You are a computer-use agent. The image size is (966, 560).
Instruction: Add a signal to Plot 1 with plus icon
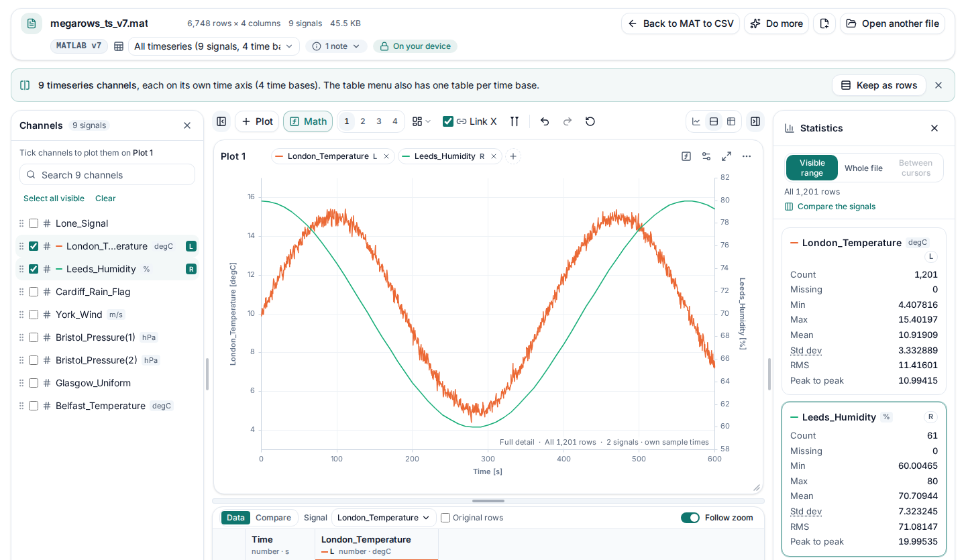click(513, 156)
